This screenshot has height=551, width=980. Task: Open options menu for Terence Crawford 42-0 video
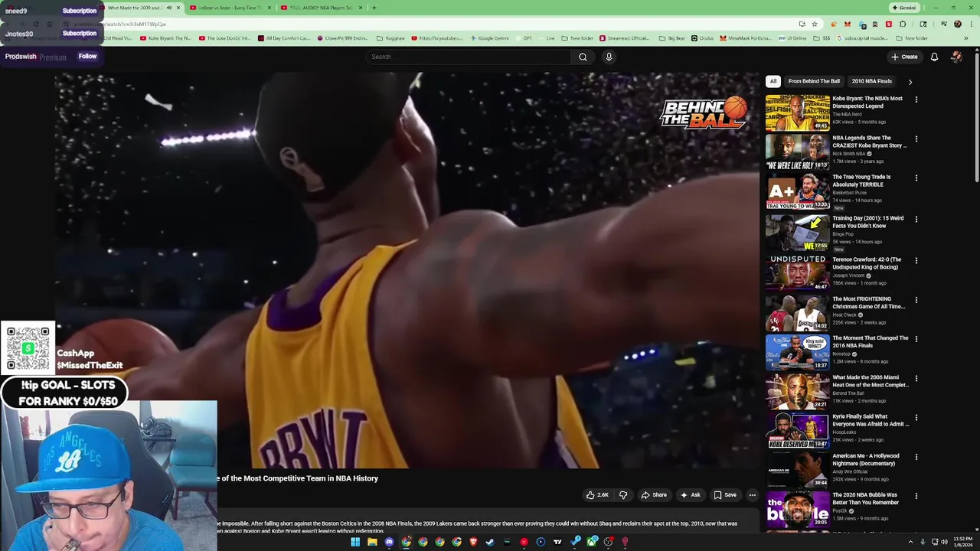point(916,260)
